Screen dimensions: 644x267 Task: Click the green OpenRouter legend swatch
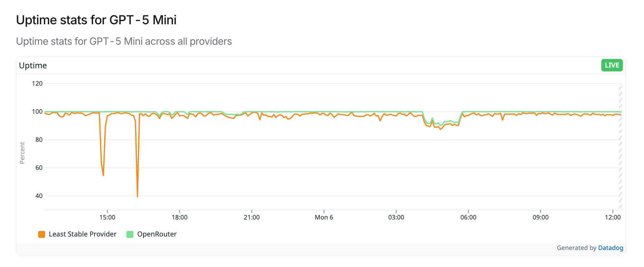[x=130, y=234]
